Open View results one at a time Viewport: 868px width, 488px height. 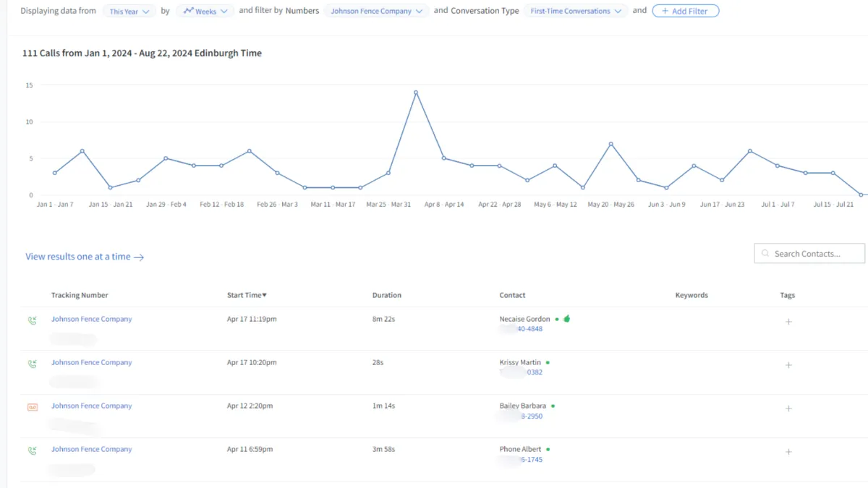click(x=85, y=257)
